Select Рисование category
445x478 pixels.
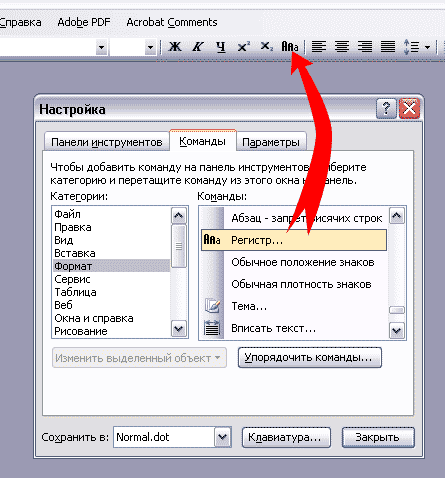point(111,331)
